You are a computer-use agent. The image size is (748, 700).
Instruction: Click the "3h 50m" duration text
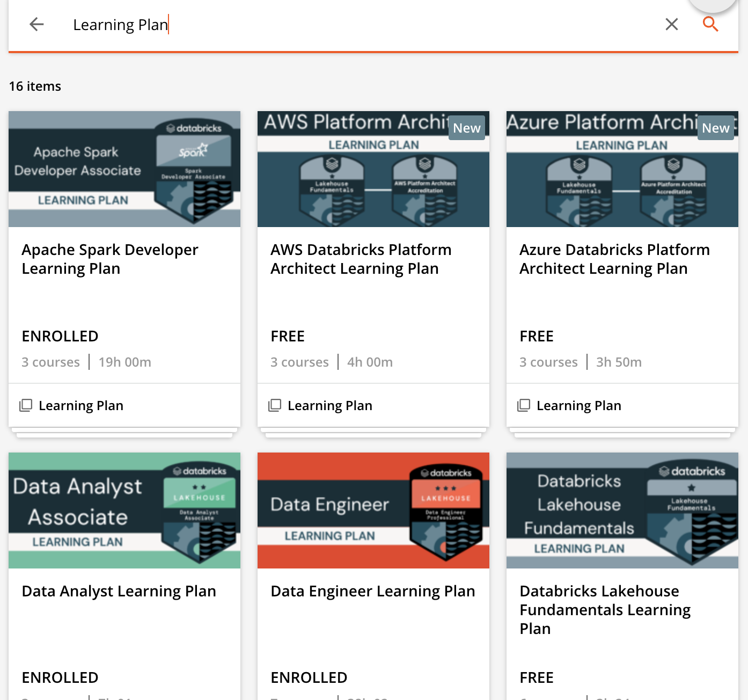(x=619, y=362)
